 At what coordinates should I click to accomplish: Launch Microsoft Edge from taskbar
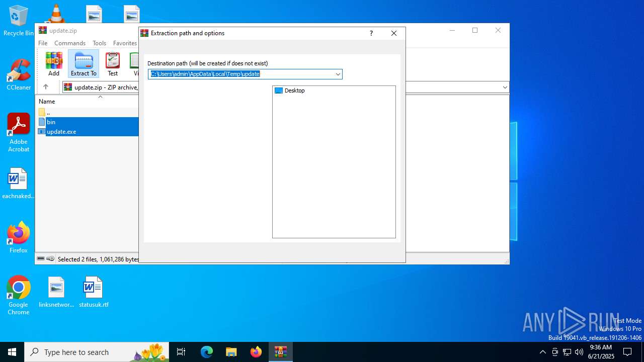(207, 352)
